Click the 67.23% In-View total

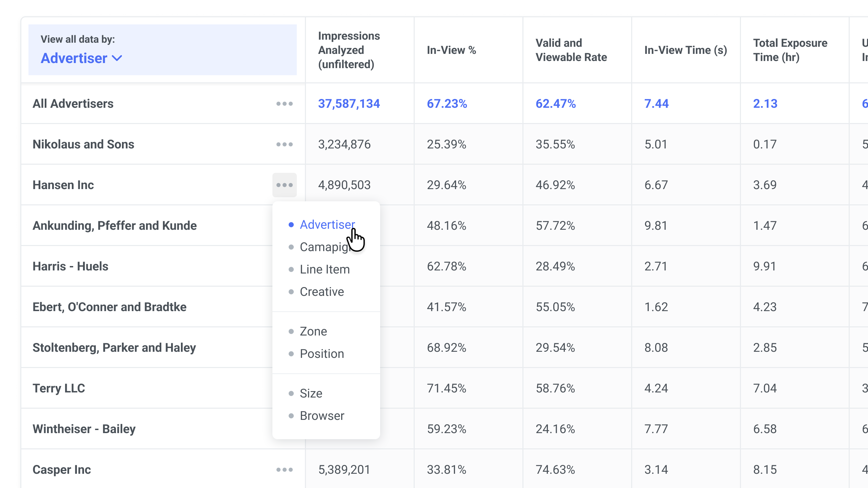click(447, 104)
